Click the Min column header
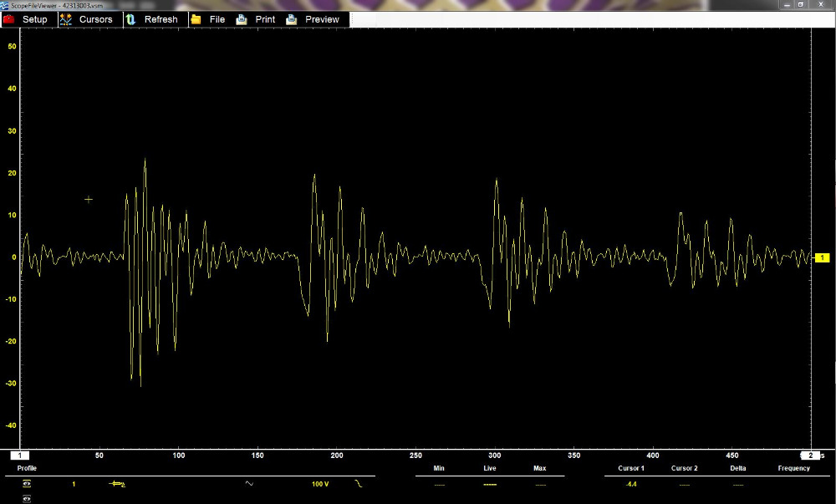 click(439, 468)
